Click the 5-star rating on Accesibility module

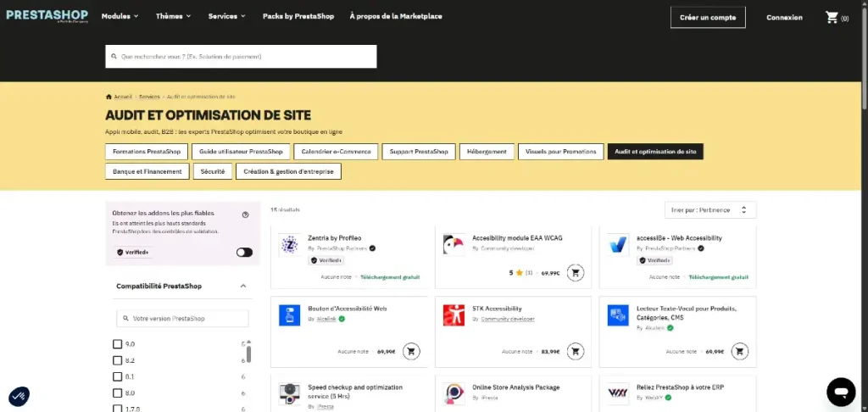click(521, 273)
